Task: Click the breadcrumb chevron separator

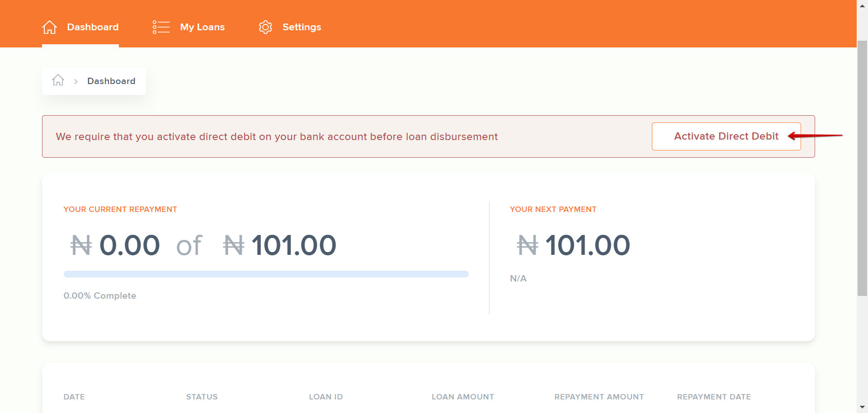Action: tap(76, 81)
